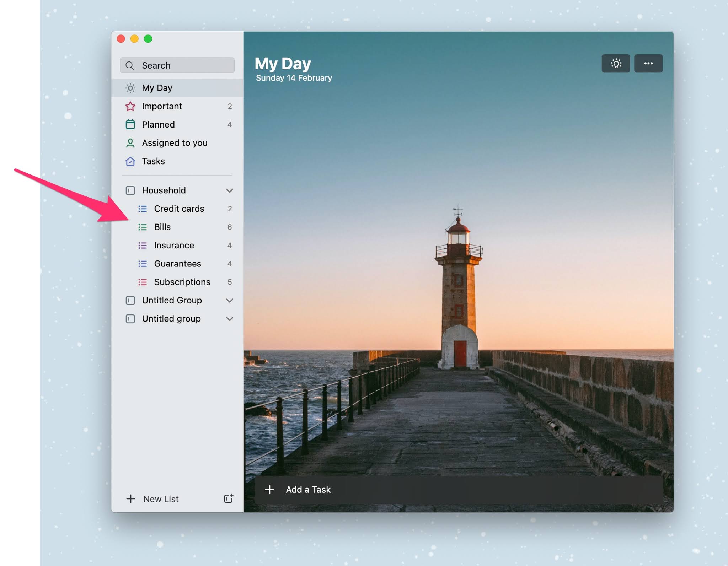
Task: Toggle the Untitled Group chevron
Action: 230,301
